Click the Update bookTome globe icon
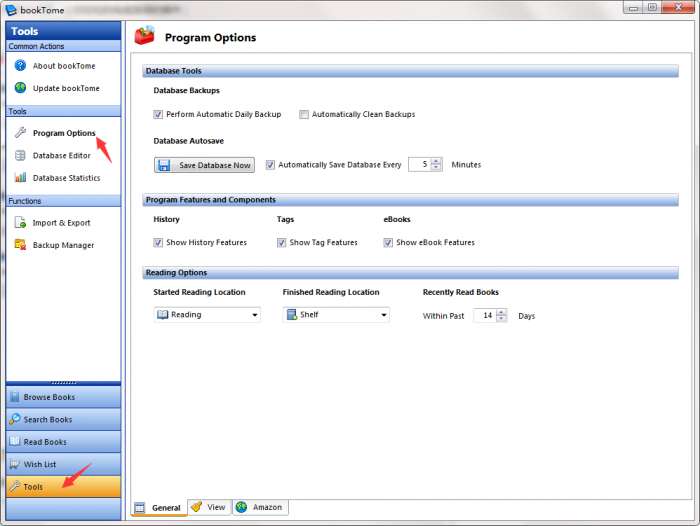The height and width of the screenshot is (526, 700). [x=20, y=88]
